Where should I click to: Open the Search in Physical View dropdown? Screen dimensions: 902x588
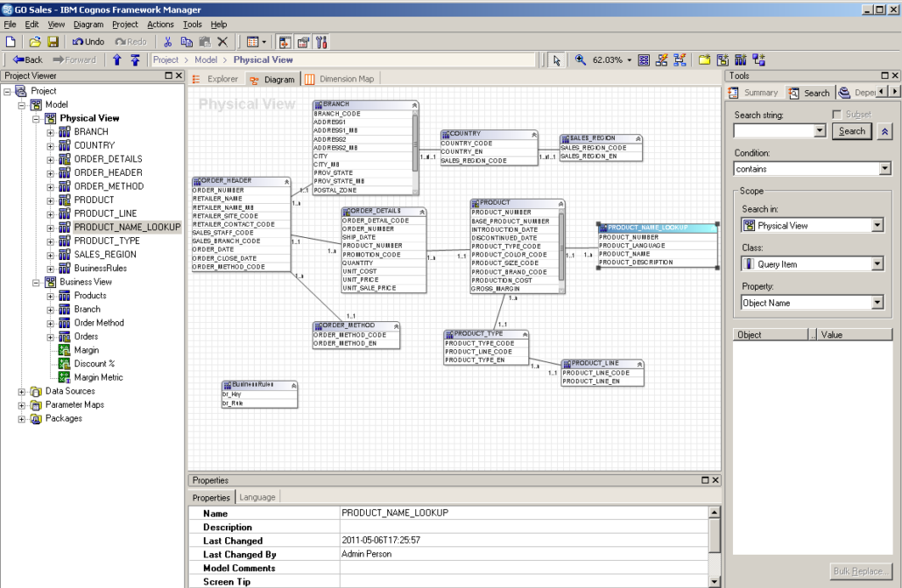point(877,226)
